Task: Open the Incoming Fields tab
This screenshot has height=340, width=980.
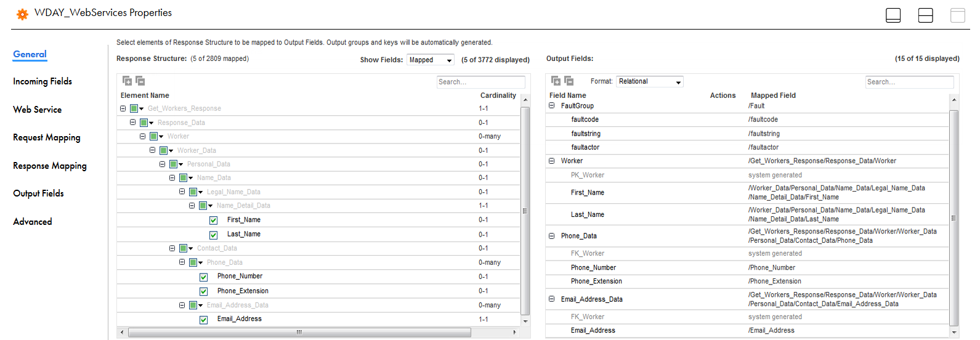Action: (x=43, y=81)
